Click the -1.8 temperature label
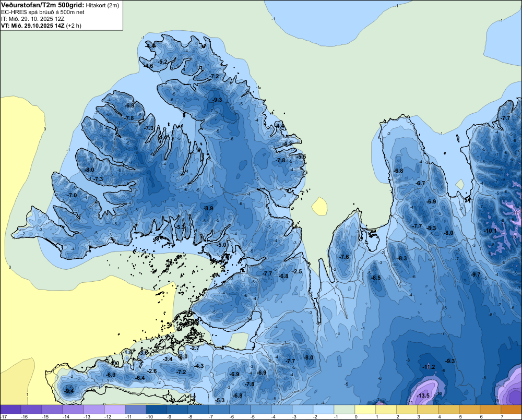Viewport: 522px width, 420px height. [x=127, y=353]
